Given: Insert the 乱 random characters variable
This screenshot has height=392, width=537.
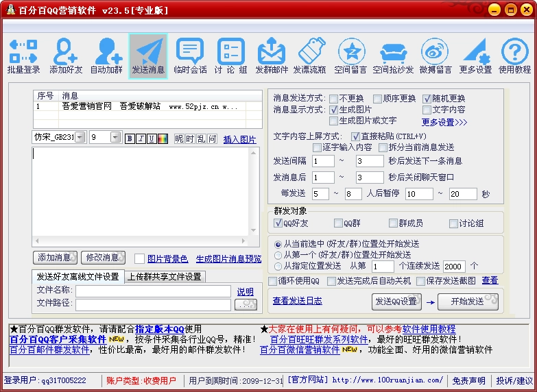Looking at the screenshot, I should [x=202, y=138].
